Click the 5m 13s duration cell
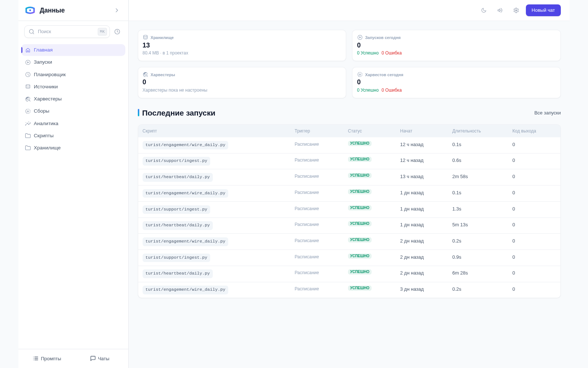The height and width of the screenshot is (368, 588). [460, 225]
